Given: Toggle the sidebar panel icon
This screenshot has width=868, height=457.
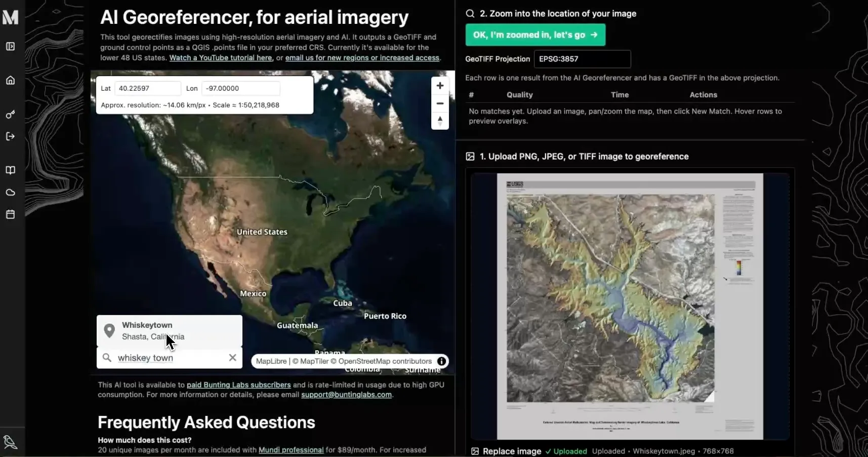Looking at the screenshot, I should pos(10,47).
